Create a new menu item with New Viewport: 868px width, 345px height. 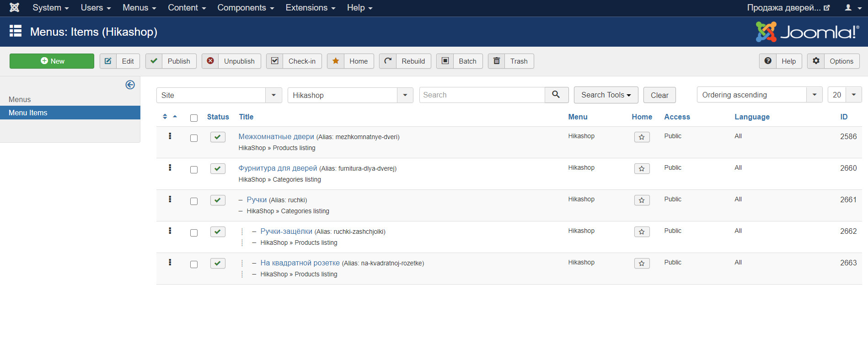coord(52,61)
